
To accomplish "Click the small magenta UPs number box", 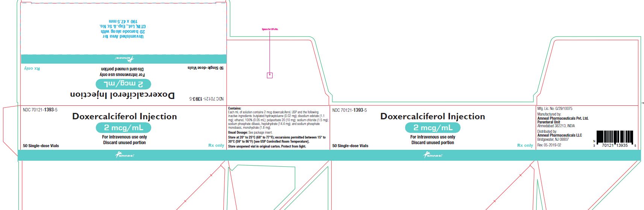I will [270, 75].
